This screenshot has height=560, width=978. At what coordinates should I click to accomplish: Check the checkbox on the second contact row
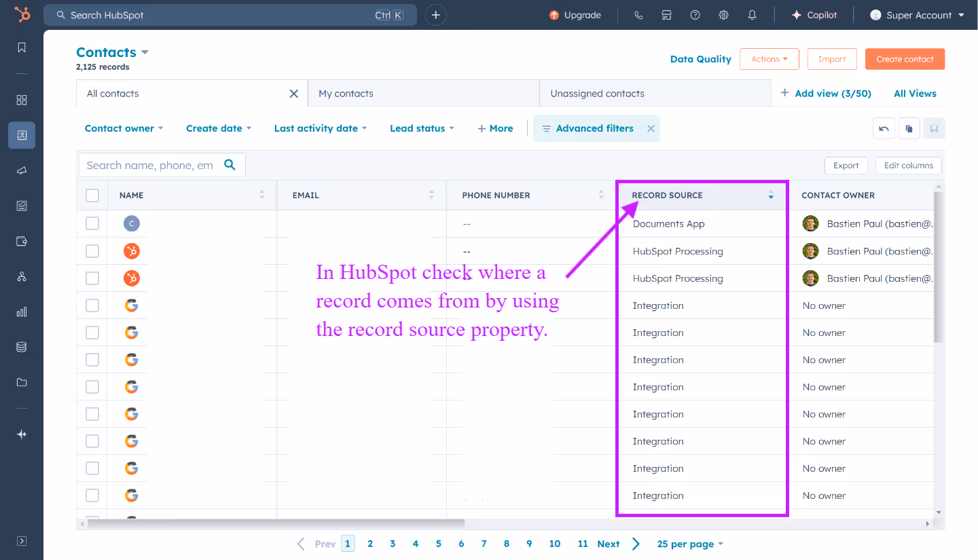point(92,250)
